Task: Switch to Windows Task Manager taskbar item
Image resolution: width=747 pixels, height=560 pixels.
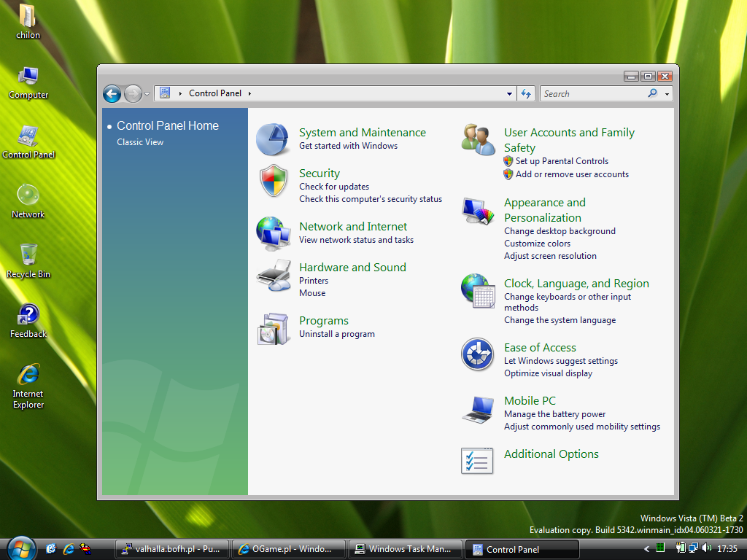Action: (406, 549)
